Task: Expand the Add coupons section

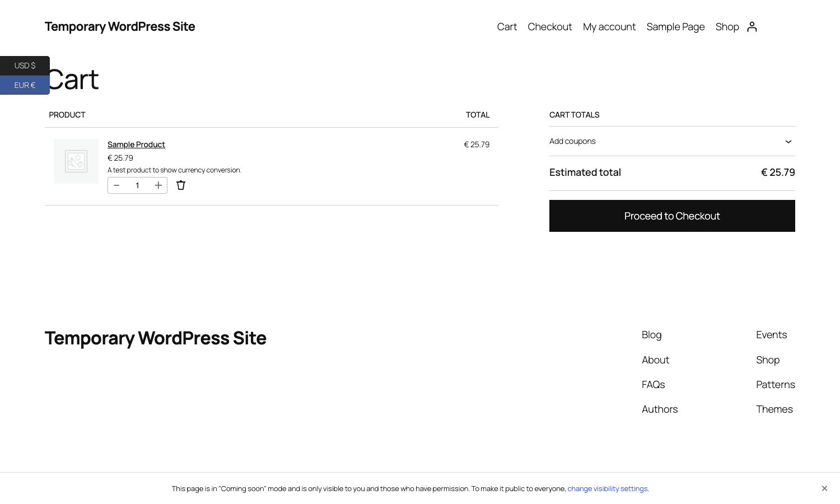Action: pyautogui.click(x=672, y=141)
